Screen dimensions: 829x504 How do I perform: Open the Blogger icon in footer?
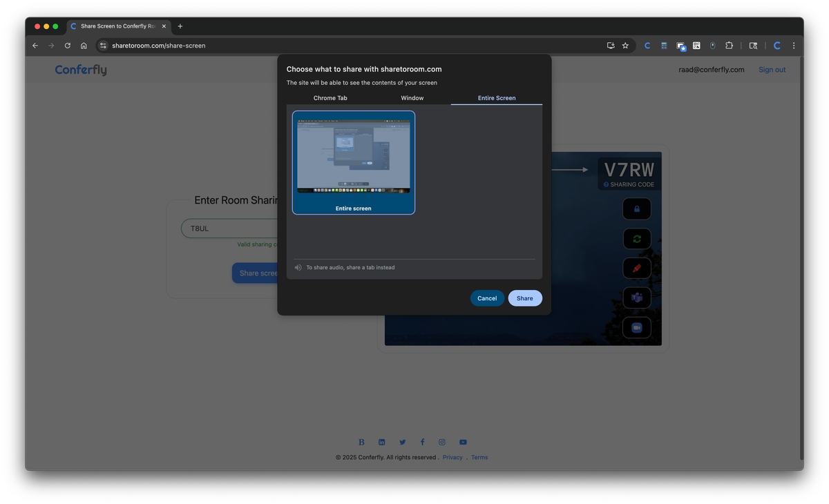[361, 442]
